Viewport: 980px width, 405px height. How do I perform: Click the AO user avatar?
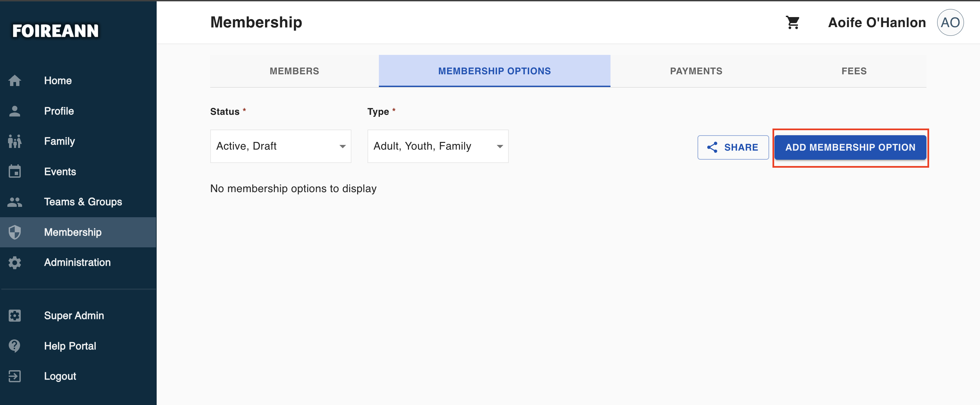(950, 22)
